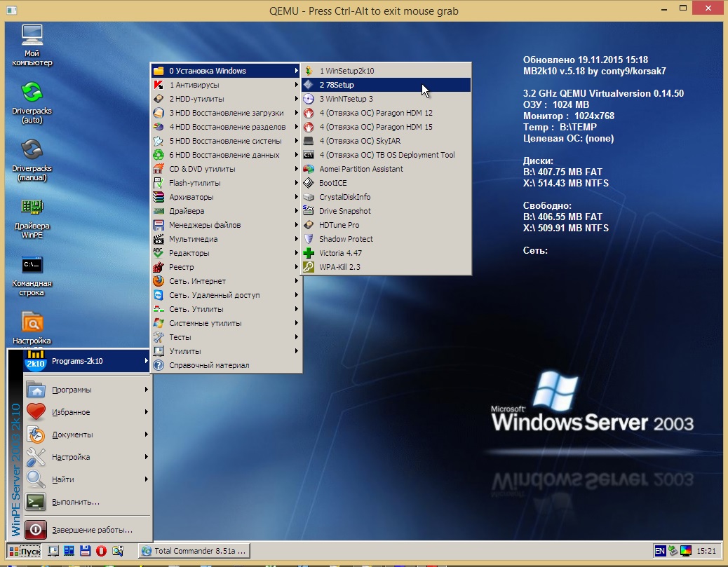Expand the Программы arrow in Start menu

coord(147,389)
